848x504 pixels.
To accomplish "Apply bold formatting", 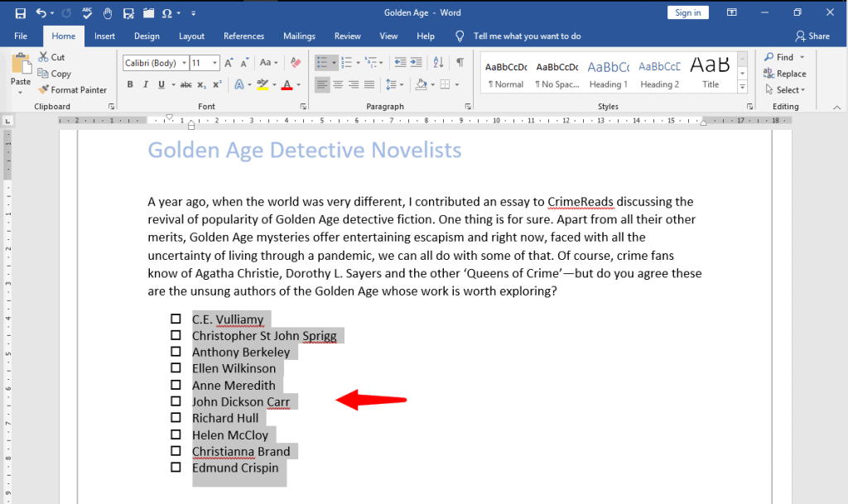I will (x=130, y=84).
